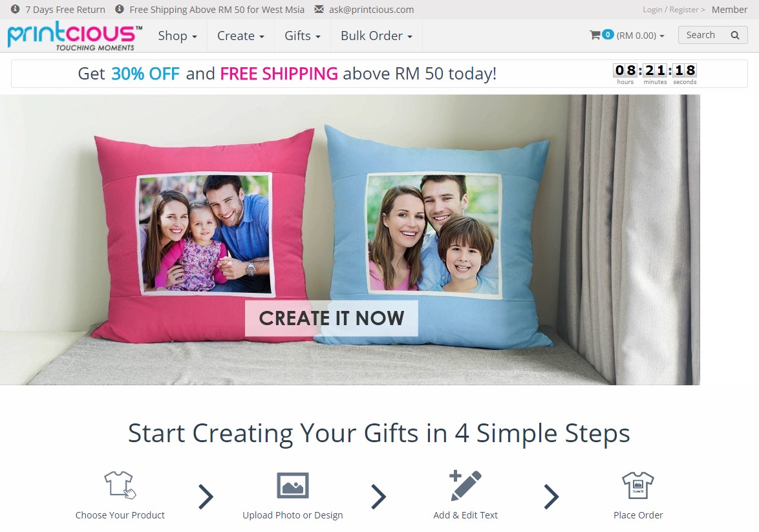Expand the Gifts dropdown menu
759x532 pixels.
pyautogui.click(x=303, y=36)
